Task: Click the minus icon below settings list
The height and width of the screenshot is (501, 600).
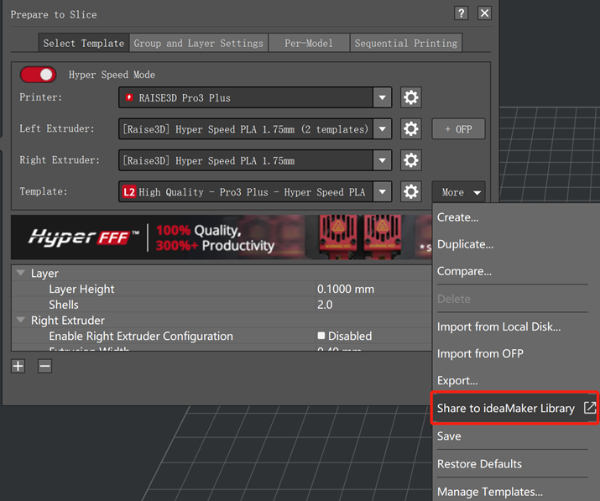Action: click(45, 367)
